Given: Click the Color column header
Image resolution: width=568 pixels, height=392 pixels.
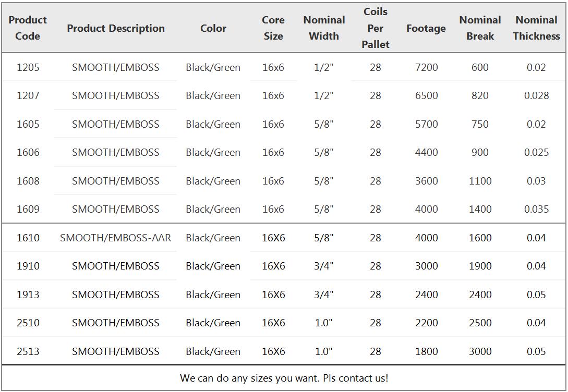Looking at the screenshot, I should pos(213,28).
